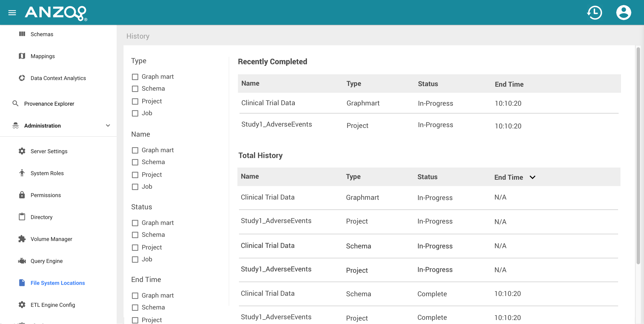Collapse the Administration section chevron

108,126
